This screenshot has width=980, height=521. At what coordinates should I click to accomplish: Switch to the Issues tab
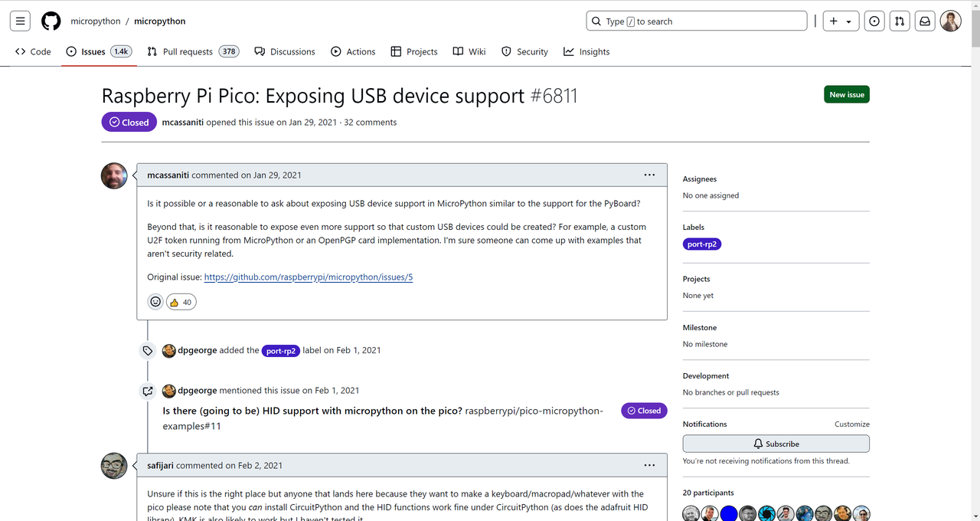(x=99, y=51)
